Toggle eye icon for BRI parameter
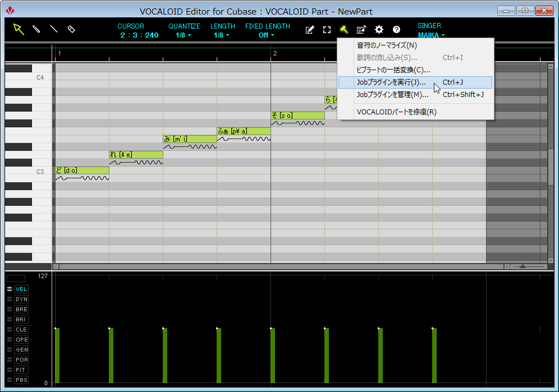Screen dimensions: 559x392 coord(10,319)
